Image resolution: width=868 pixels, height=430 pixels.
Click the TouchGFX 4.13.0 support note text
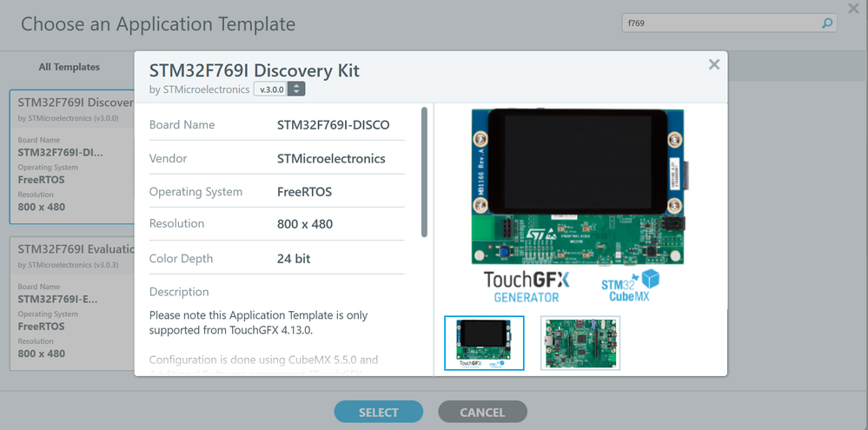pos(259,322)
